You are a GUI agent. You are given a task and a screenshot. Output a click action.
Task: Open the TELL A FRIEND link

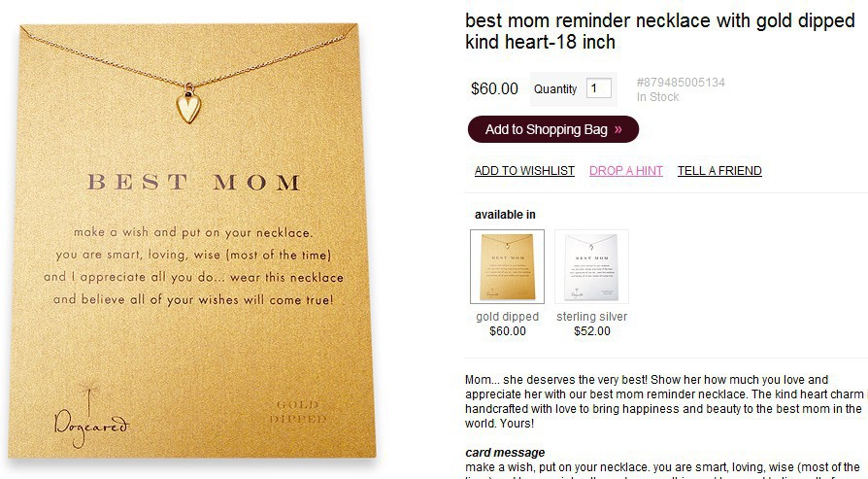(719, 171)
